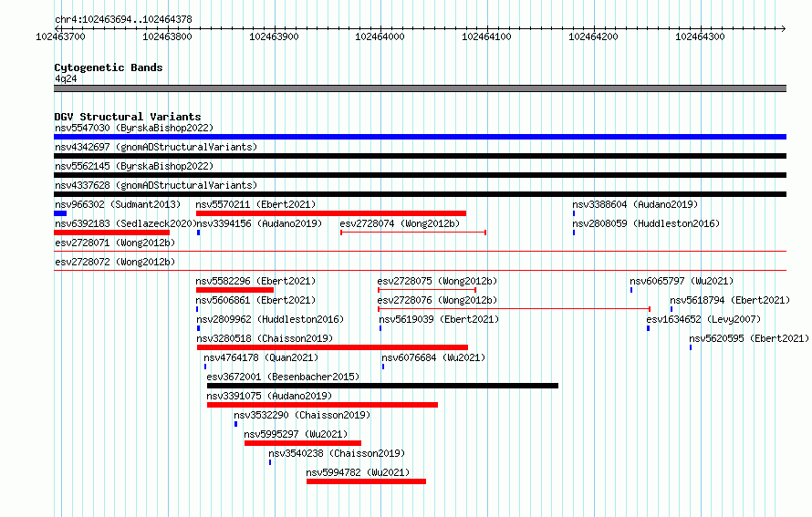Click the chr4:102463694..102464378 region label
The height and width of the screenshot is (517, 812).
point(123,19)
